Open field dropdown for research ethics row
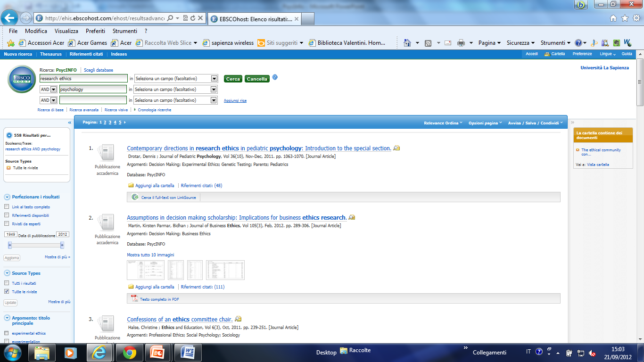Viewport: 644px width, 362px height. 215,79
